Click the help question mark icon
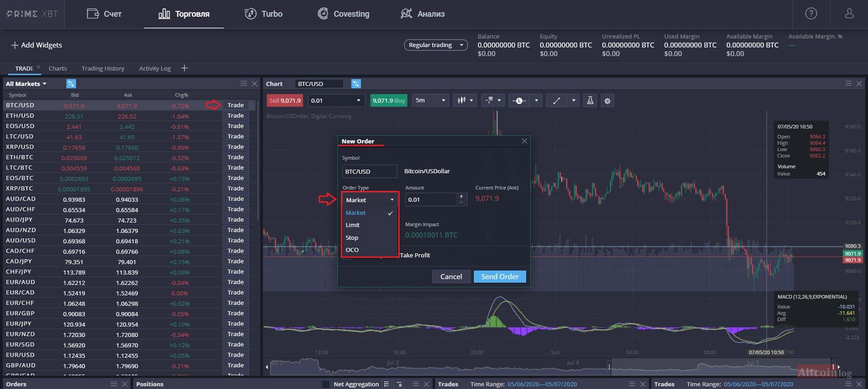The image size is (868, 389). click(x=811, y=14)
